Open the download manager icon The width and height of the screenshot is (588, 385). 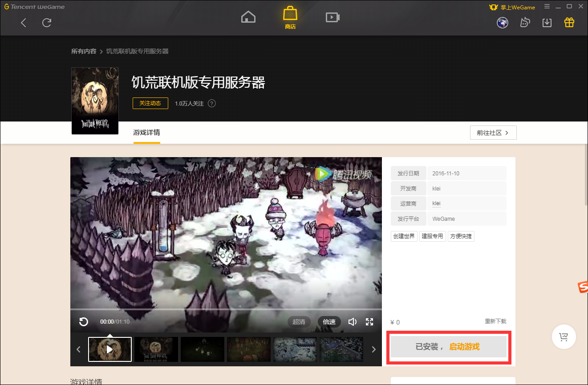[547, 23]
